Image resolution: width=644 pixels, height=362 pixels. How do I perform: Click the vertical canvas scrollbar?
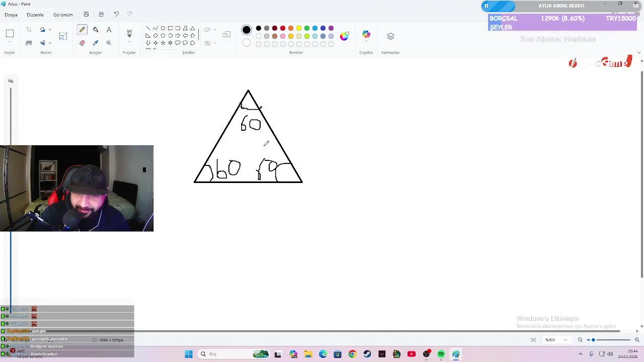click(642, 174)
